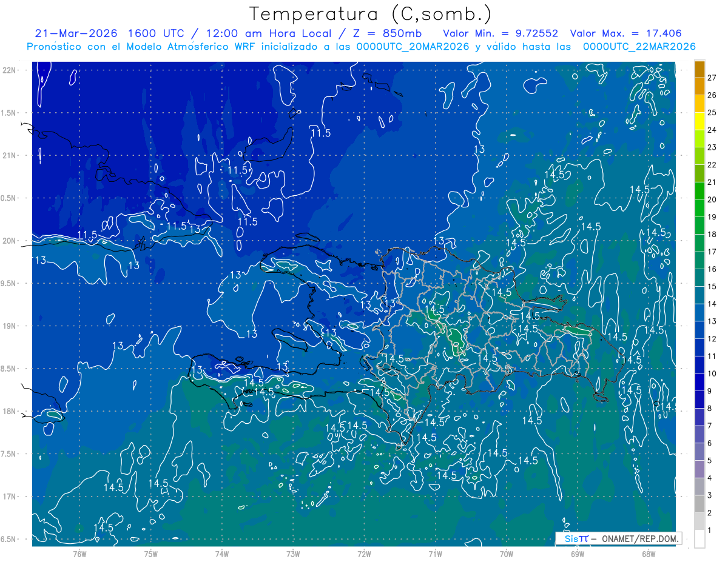
Task: Click the 72W longitude axis label
Action: 364,553
